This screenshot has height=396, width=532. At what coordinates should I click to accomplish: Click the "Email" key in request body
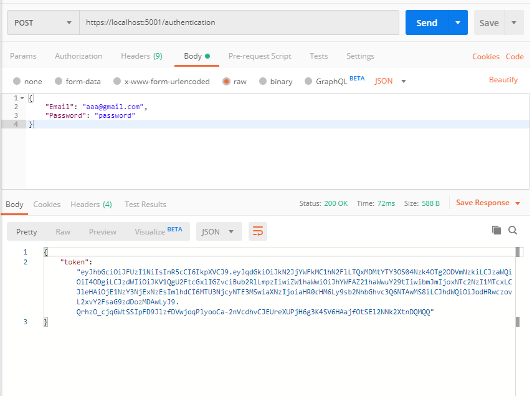59,107
